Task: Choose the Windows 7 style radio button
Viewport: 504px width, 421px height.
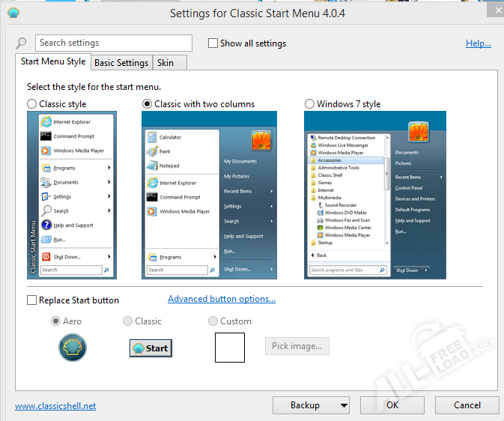Action: [310, 104]
